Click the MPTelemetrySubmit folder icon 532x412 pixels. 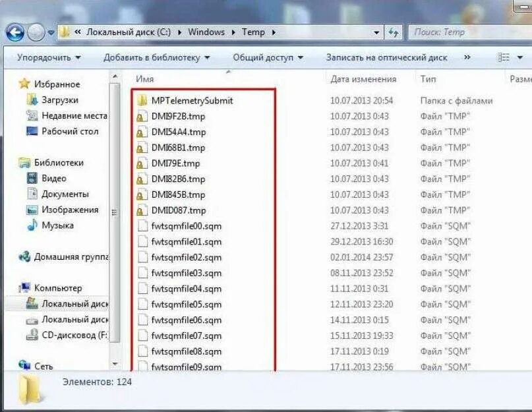[142, 100]
